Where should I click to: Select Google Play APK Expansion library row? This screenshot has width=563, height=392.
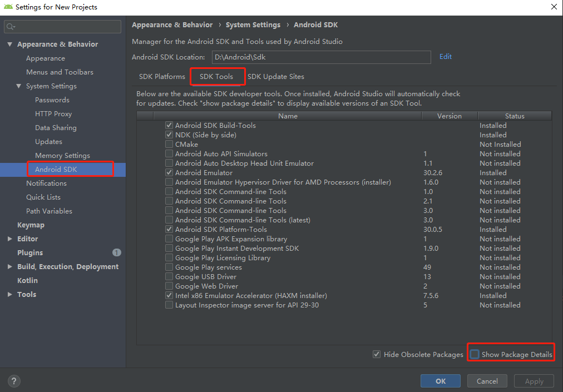pyautogui.click(x=344, y=239)
